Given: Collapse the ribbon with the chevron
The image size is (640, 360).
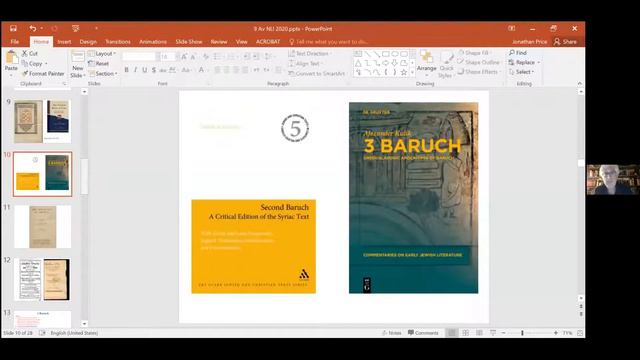Looking at the screenshot, I should (x=580, y=83).
